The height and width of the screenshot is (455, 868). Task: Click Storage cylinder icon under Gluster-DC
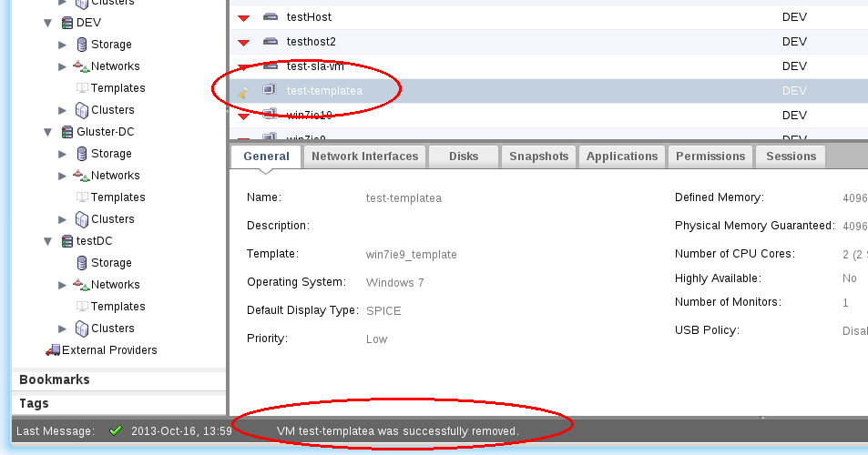coord(82,154)
